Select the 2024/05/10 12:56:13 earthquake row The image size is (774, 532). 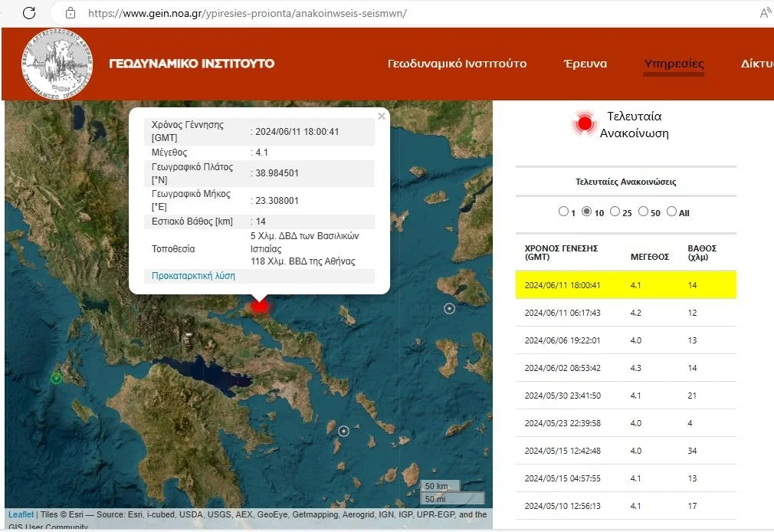pos(626,506)
